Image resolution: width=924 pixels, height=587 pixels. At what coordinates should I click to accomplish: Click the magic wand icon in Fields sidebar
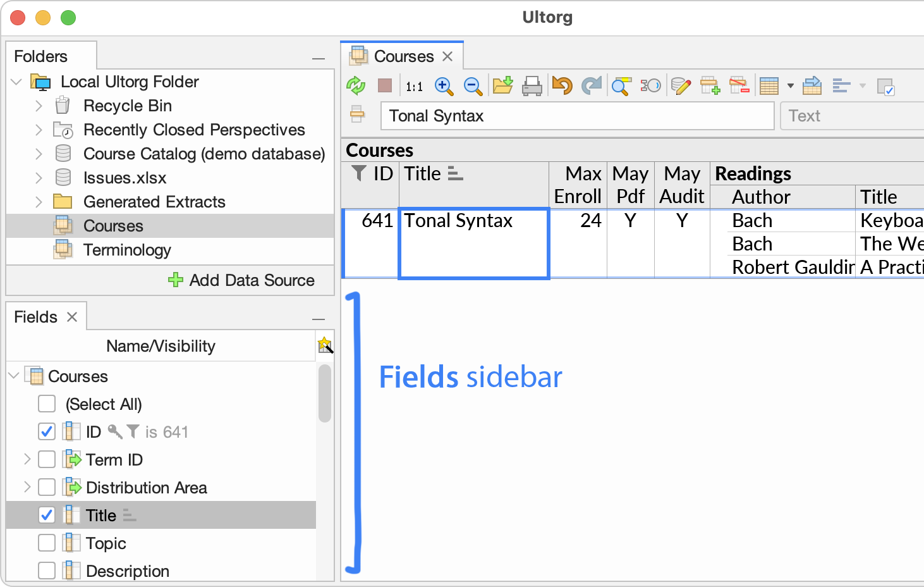pyautogui.click(x=325, y=345)
